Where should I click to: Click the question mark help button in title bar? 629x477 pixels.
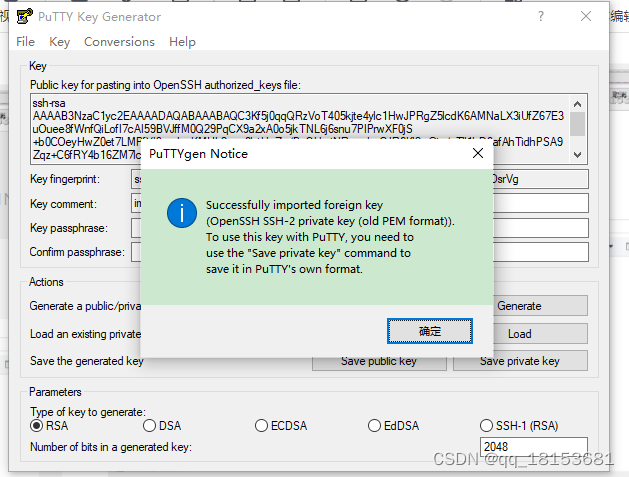(x=541, y=16)
